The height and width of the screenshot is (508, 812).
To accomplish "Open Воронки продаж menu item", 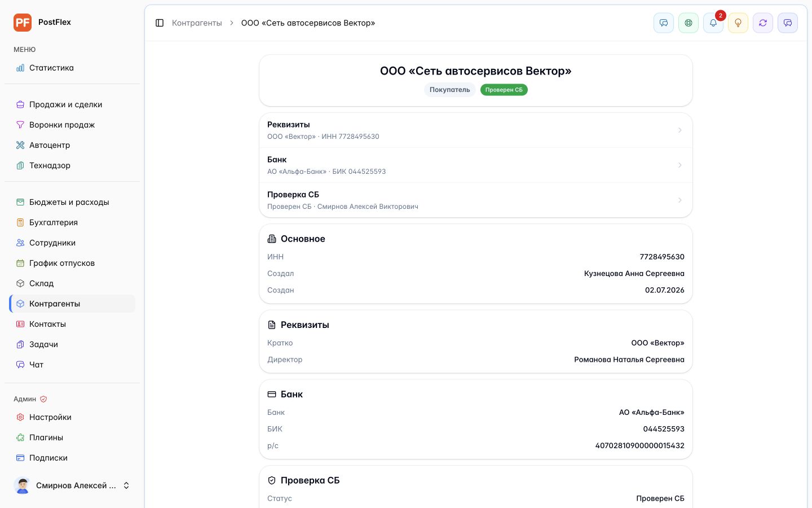I will (x=72, y=125).
